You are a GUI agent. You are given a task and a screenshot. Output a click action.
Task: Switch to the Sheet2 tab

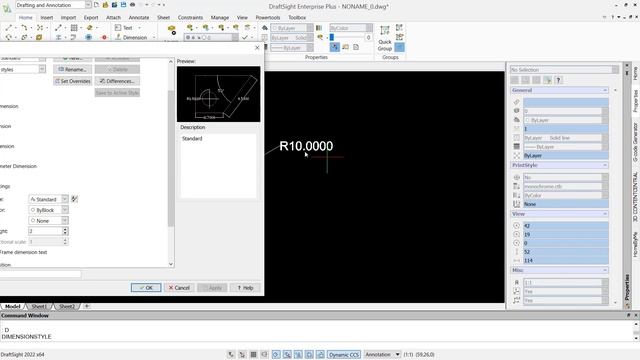[x=67, y=306]
